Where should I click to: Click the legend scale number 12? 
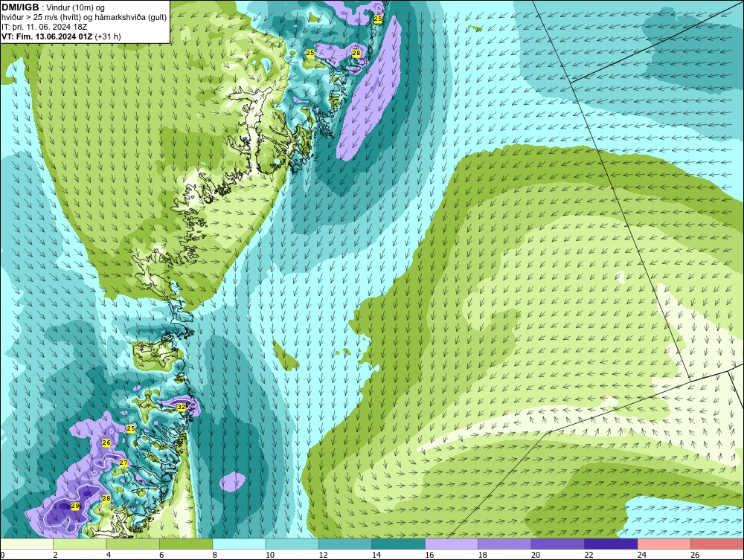(x=323, y=555)
